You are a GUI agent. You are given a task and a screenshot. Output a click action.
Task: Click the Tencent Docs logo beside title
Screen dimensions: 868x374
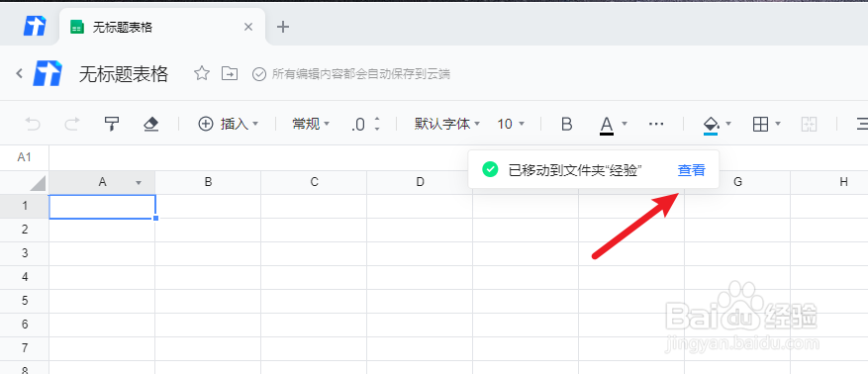coord(48,73)
